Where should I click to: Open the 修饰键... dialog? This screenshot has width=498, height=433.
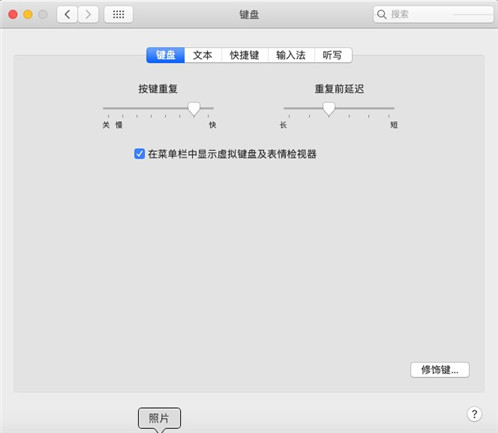point(440,370)
